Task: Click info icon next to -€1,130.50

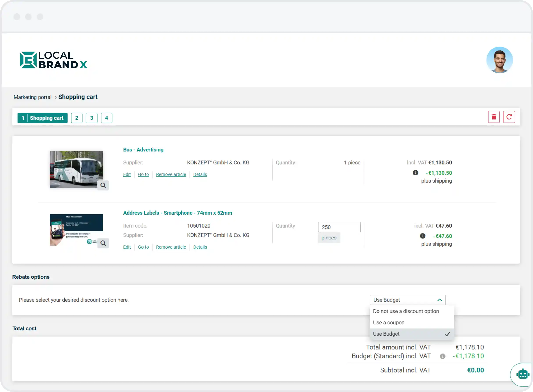Action: 415,173
